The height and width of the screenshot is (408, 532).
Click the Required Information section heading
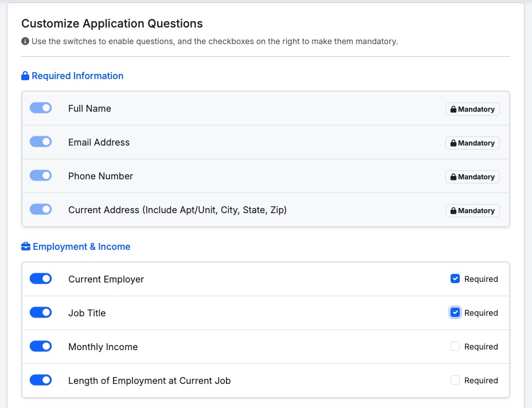tap(77, 76)
